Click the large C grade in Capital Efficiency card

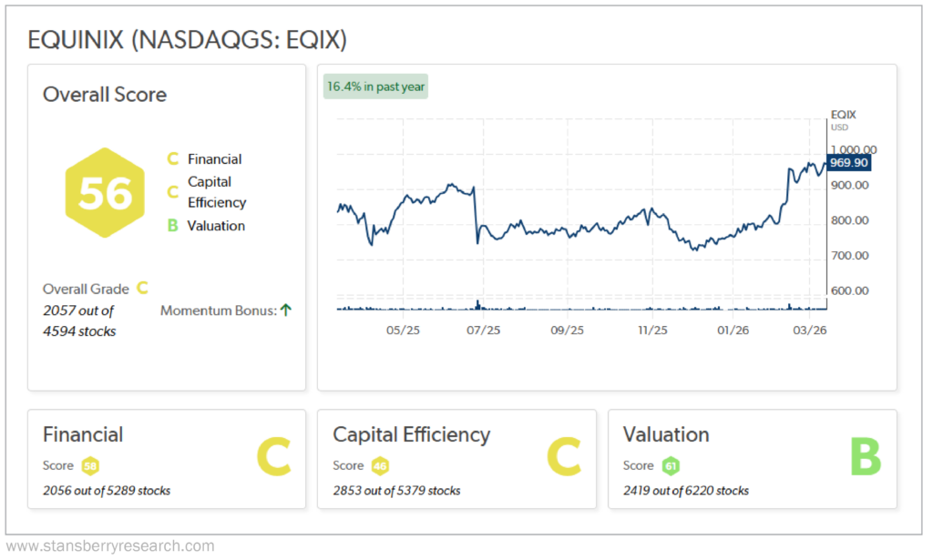point(562,458)
